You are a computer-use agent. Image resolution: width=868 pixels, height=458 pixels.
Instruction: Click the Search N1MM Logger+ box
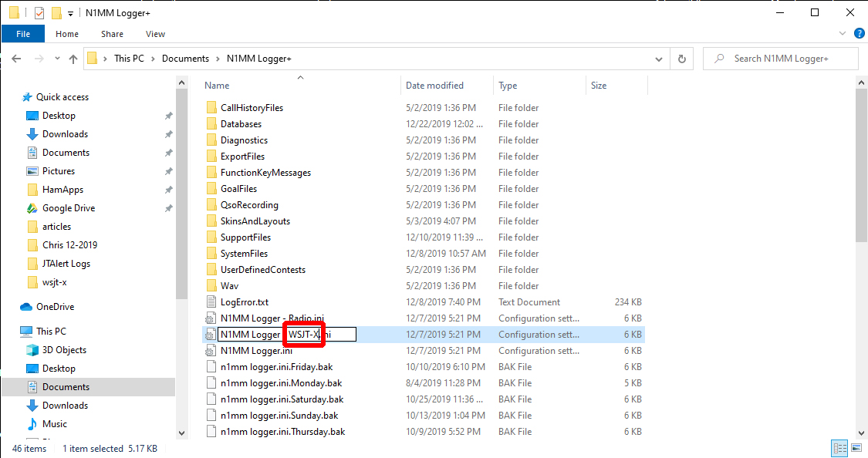coord(781,59)
